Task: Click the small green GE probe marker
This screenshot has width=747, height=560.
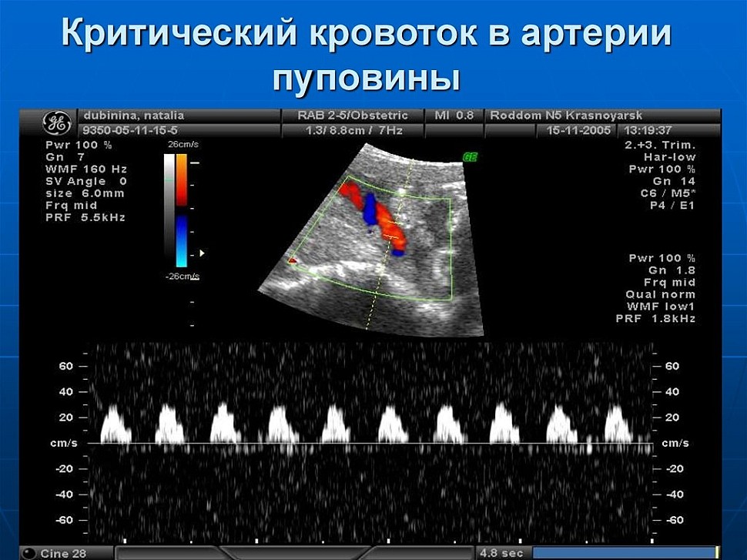Action: pos(468,156)
